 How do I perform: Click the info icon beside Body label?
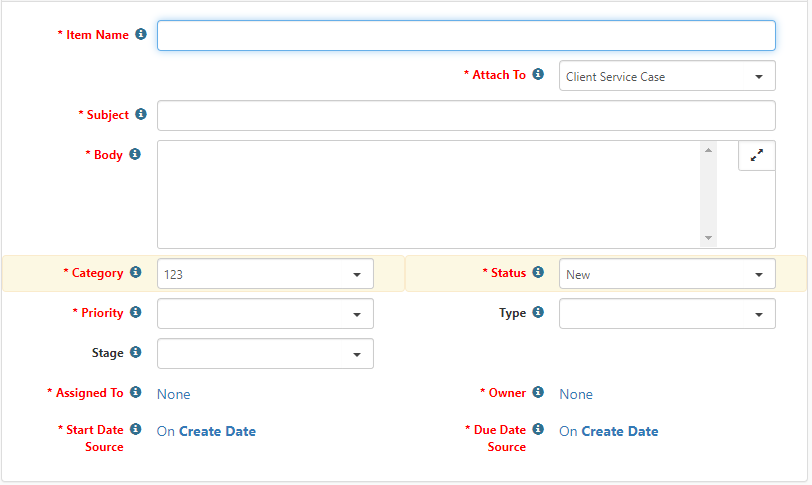(135, 155)
